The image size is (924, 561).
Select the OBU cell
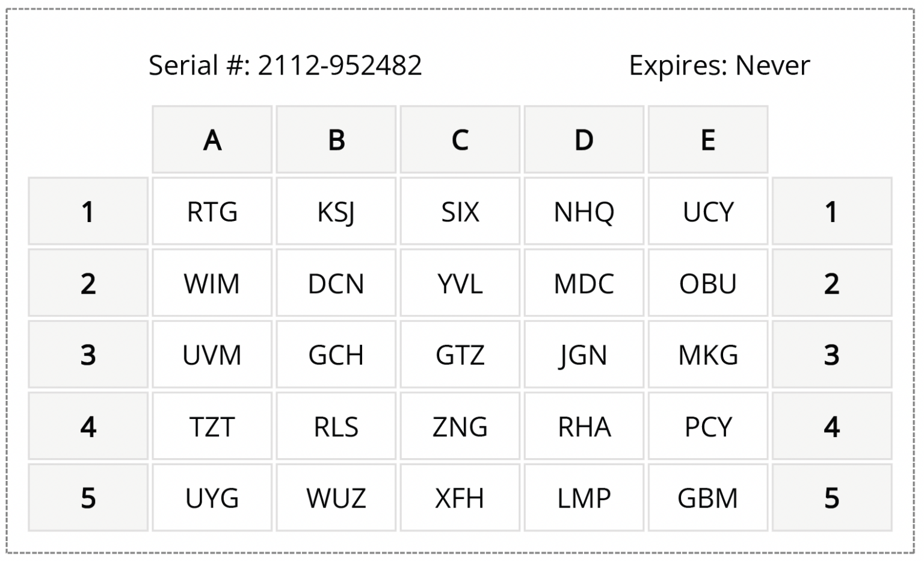708,283
